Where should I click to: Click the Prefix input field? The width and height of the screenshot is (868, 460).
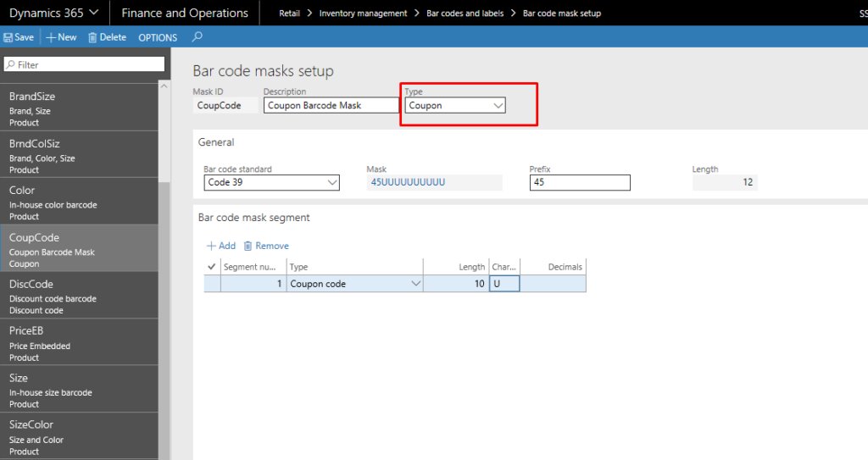coord(580,183)
